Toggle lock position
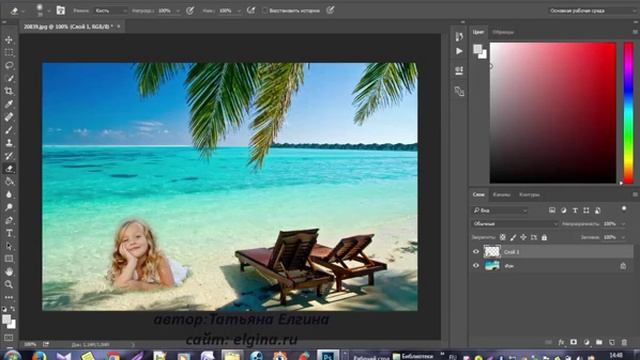 coord(523,237)
